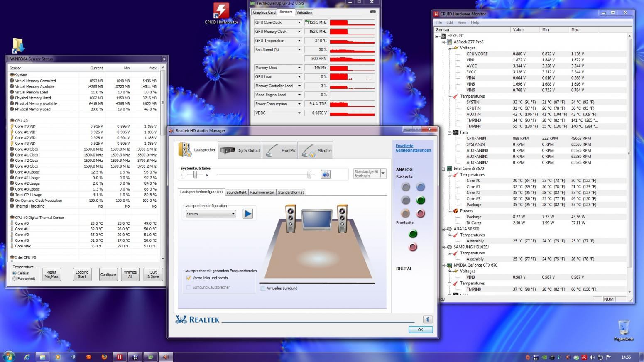The height and width of the screenshot is (362, 644).
Task: Switch to Realtek audio taskbar button
Action: (166, 357)
